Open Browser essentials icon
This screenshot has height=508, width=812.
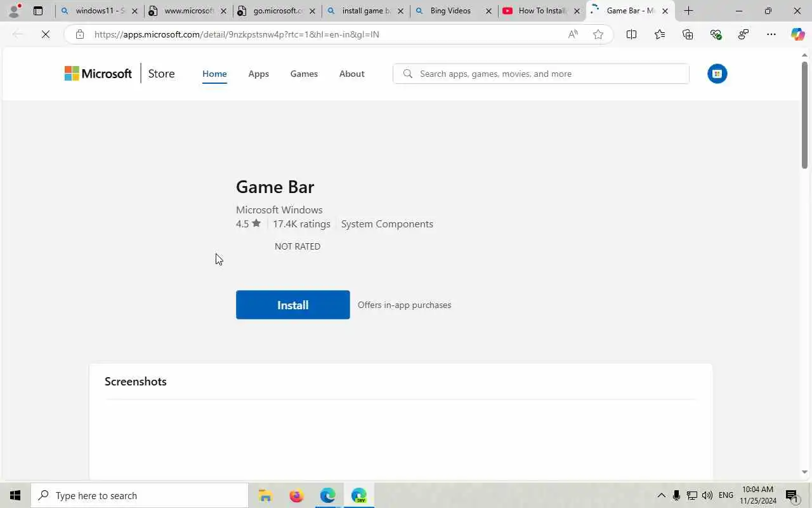pyautogui.click(x=716, y=34)
